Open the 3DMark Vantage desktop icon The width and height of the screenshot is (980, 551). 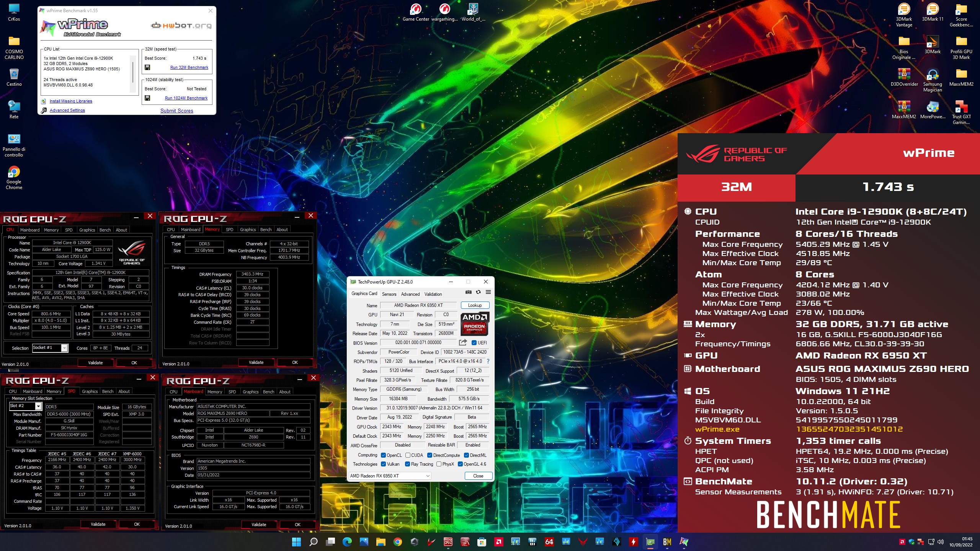[x=904, y=15]
